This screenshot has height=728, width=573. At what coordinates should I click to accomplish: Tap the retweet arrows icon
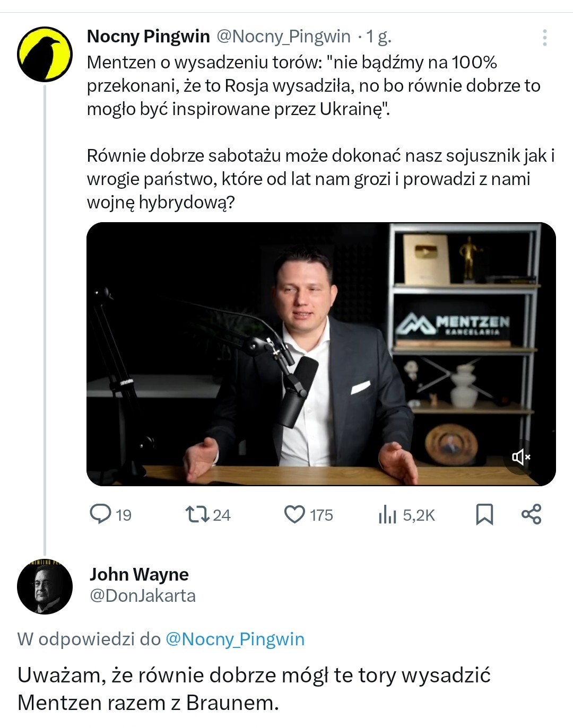point(197,514)
